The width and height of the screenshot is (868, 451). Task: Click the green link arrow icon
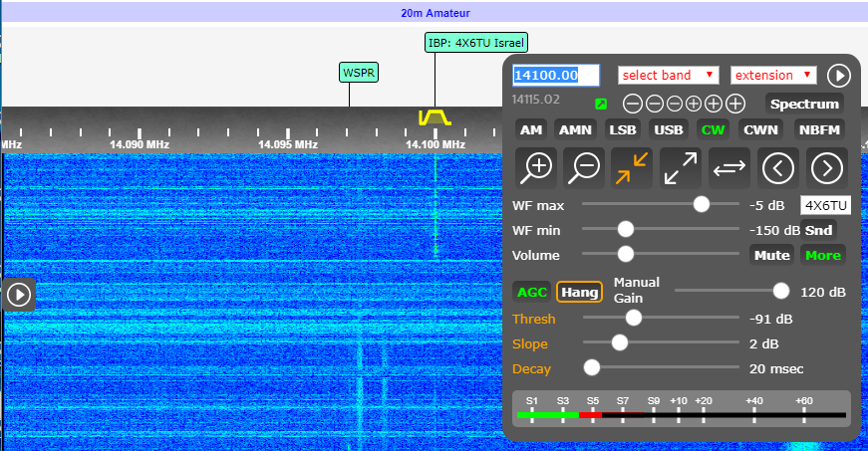(601, 104)
